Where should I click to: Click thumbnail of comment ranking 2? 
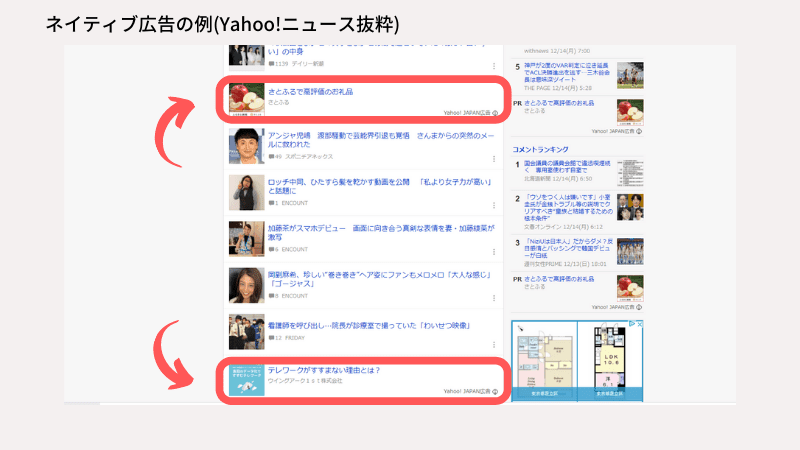[630, 207]
